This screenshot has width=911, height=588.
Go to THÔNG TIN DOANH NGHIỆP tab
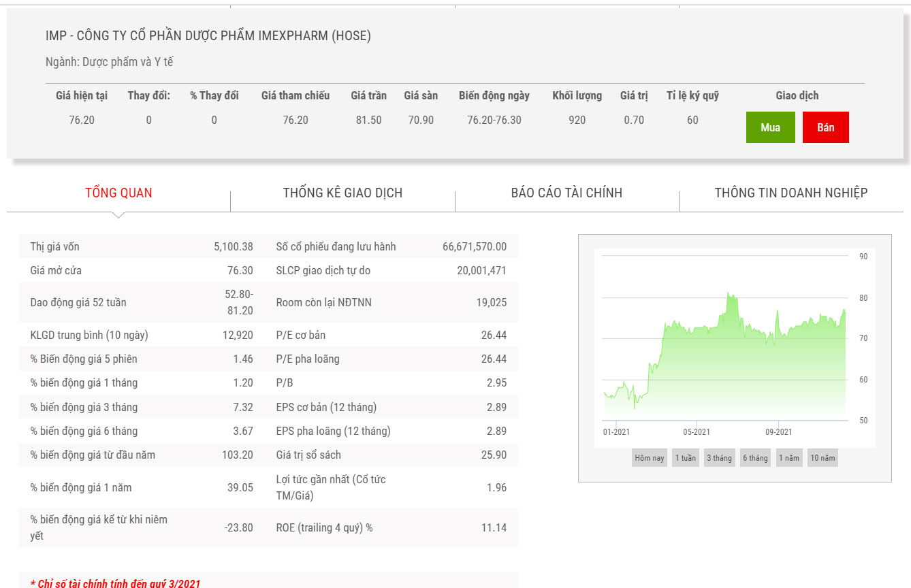tap(790, 193)
